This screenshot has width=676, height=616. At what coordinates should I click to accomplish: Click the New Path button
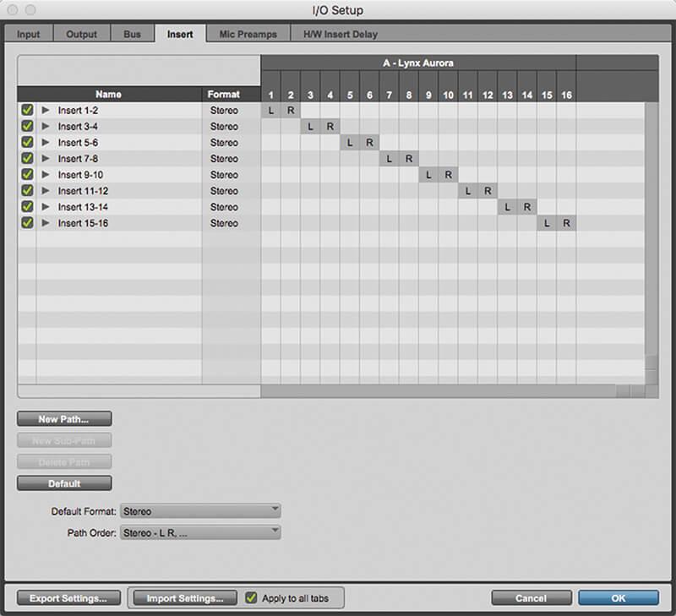coord(63,419)
